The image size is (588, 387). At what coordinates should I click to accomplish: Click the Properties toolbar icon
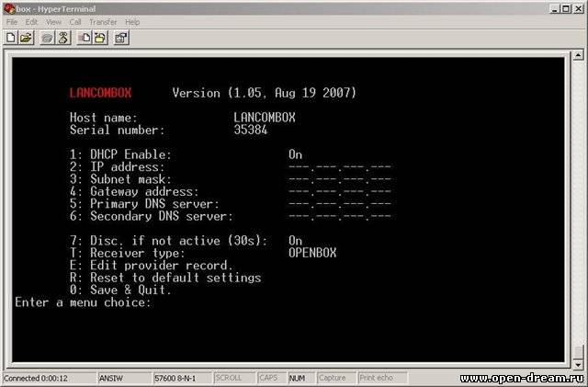pyautogui.click(x=121, y=38)
